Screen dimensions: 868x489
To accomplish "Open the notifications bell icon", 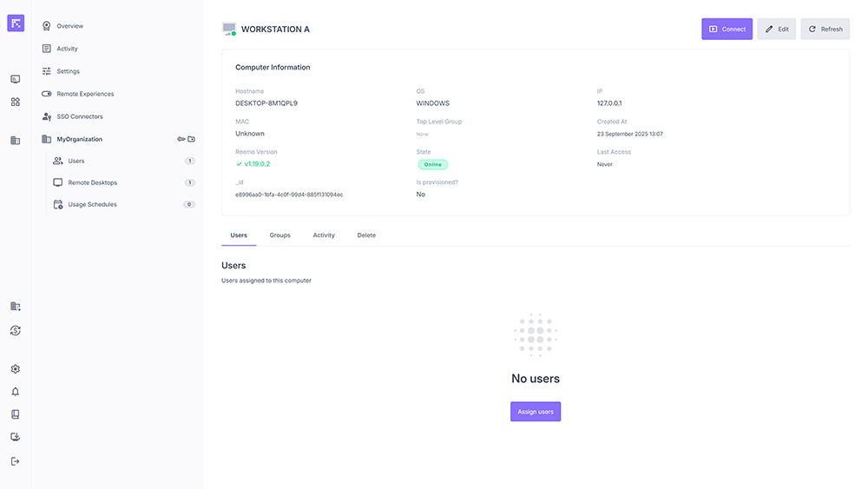I will click(x=16, y=392).
